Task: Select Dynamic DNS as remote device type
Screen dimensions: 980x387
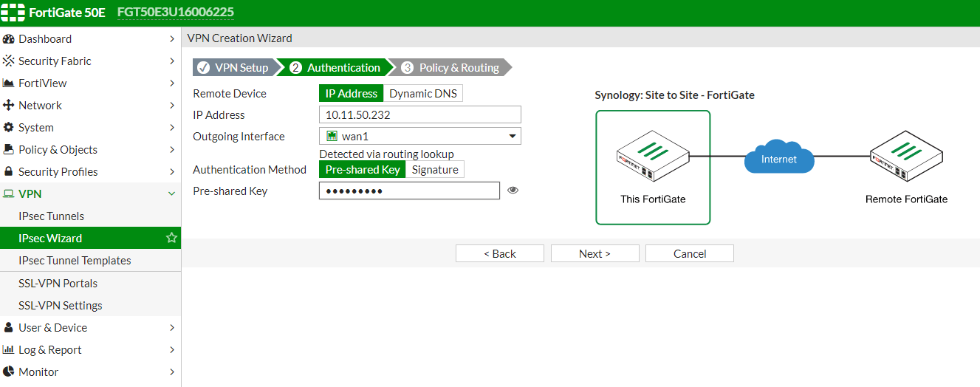Action: (x=423, y=93)
